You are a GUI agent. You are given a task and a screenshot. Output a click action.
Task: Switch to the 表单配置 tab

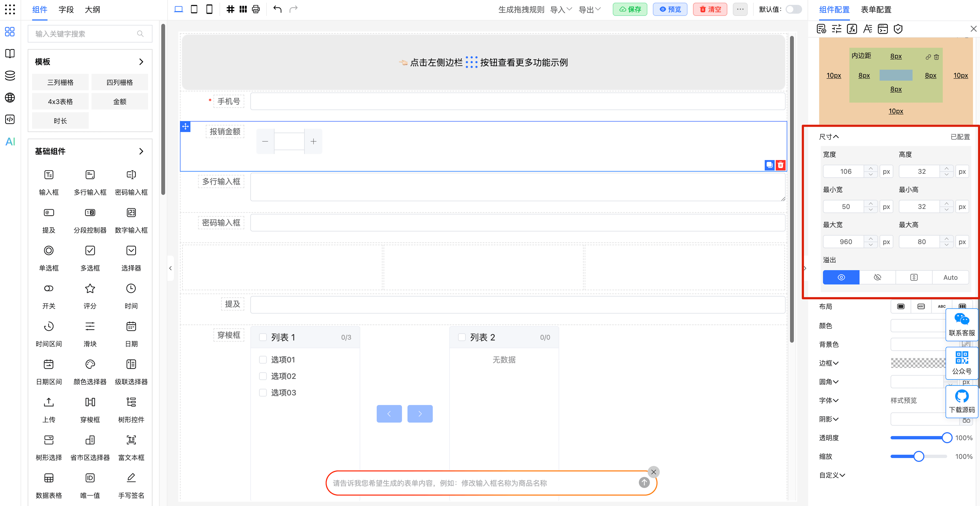pos(876,9)
